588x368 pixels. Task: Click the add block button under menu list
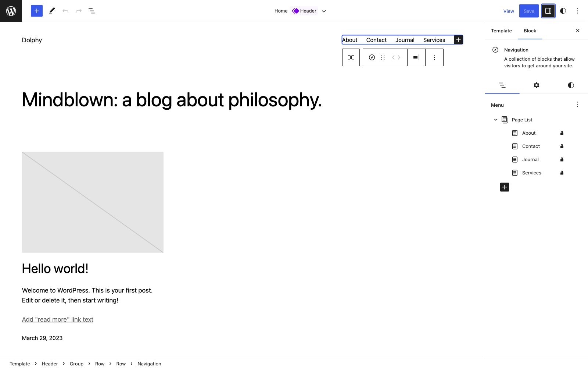coord(505,187)
